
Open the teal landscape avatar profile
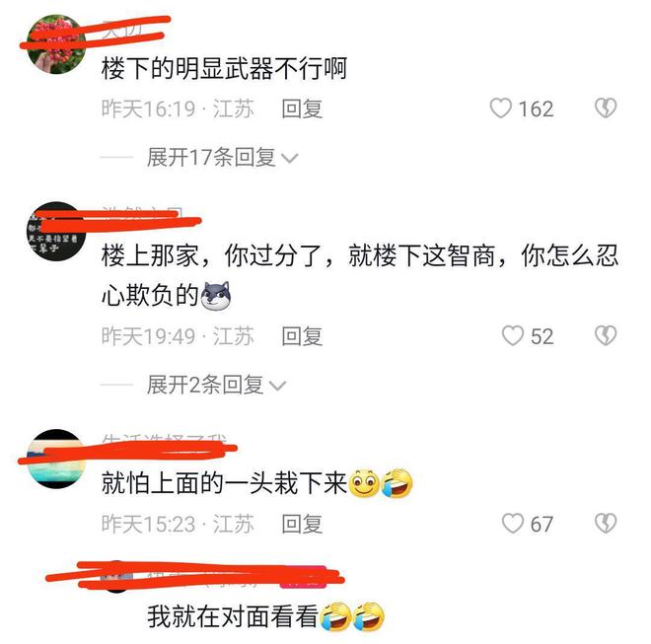(56, 459)
